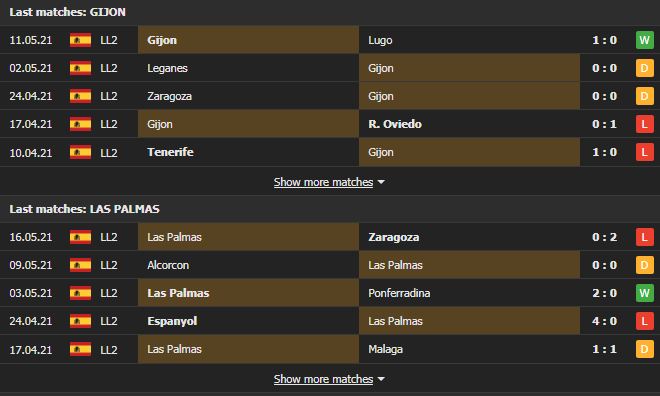Click the Spain flag on the 11.05.21 row
The image size is (660, 396).
(80, 40)
